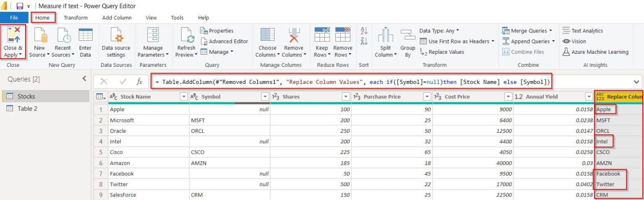This screenshot has width=644, height=200.
Task: Open Stock Name column filter dropdown
Action: click(x=183, y=97)
